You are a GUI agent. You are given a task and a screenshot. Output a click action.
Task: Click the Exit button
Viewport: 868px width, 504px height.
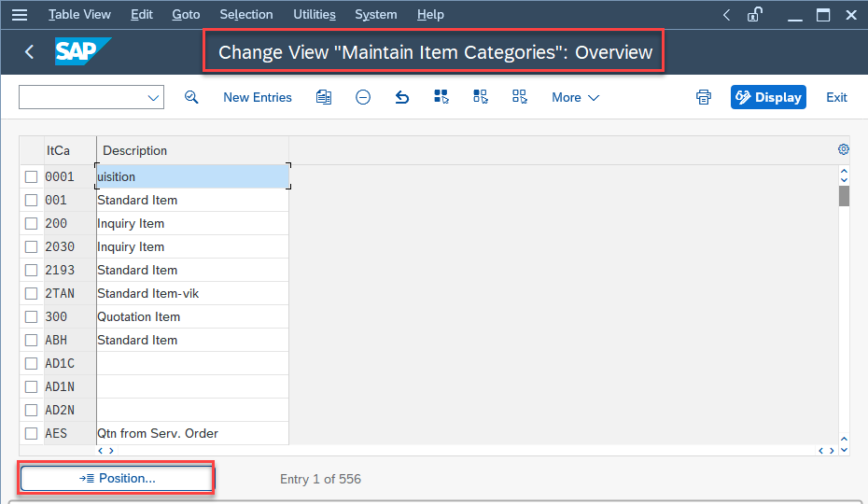coord(836,97)
